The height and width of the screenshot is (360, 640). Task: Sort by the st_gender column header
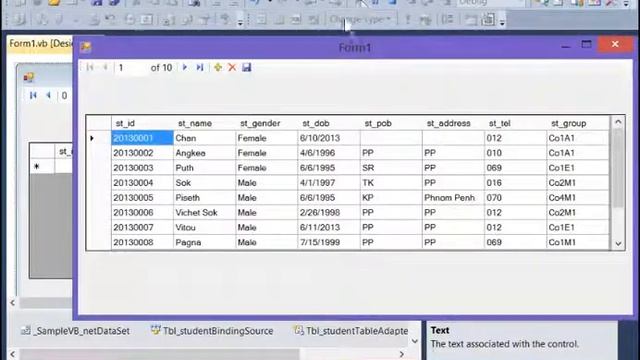pos(267,123)
